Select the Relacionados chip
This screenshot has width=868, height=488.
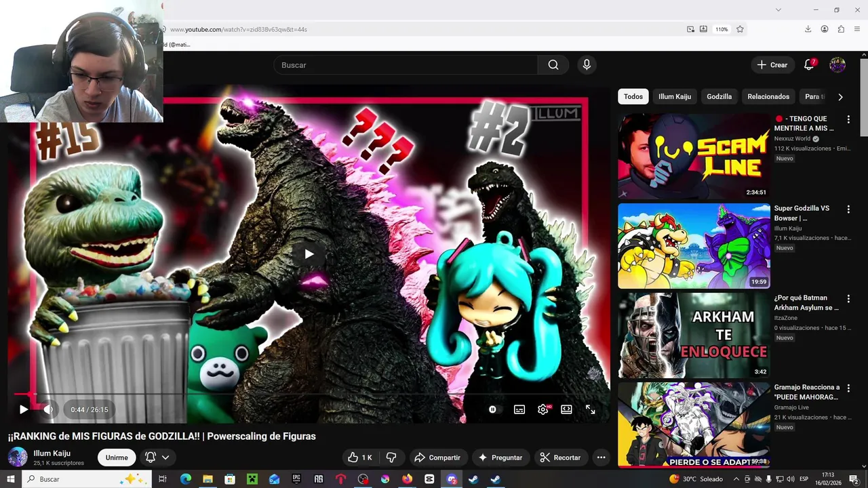tap(768, 96)
